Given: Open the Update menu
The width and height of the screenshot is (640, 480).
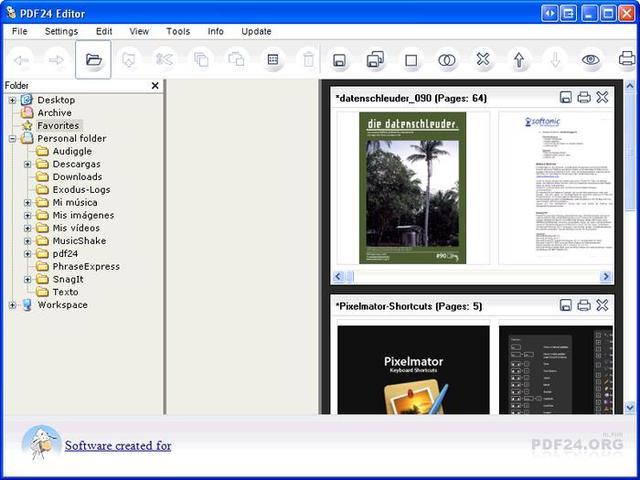Looking at the screenshot, I should pos(256,31).
